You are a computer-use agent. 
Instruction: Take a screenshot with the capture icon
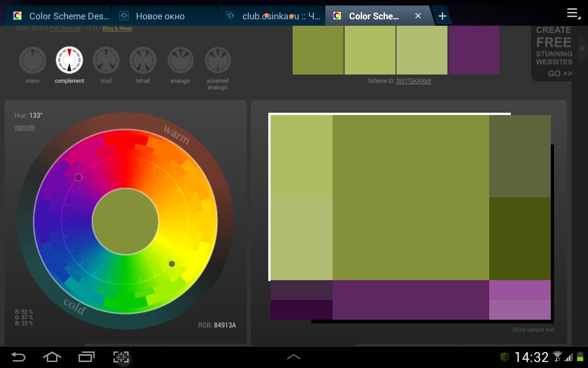click(x=121, y=357)
